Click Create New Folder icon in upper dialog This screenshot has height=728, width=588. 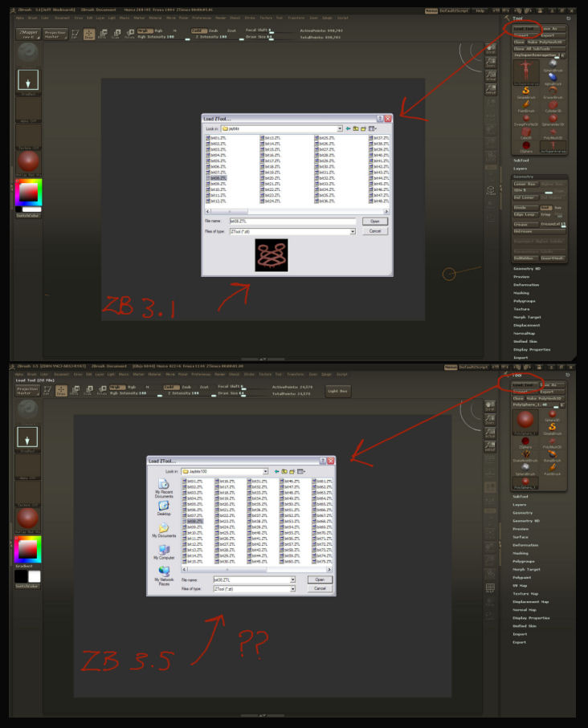click(364, 128)
